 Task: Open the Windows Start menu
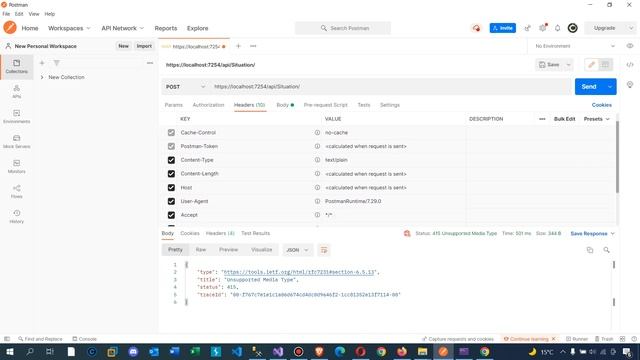pos(9,351)
